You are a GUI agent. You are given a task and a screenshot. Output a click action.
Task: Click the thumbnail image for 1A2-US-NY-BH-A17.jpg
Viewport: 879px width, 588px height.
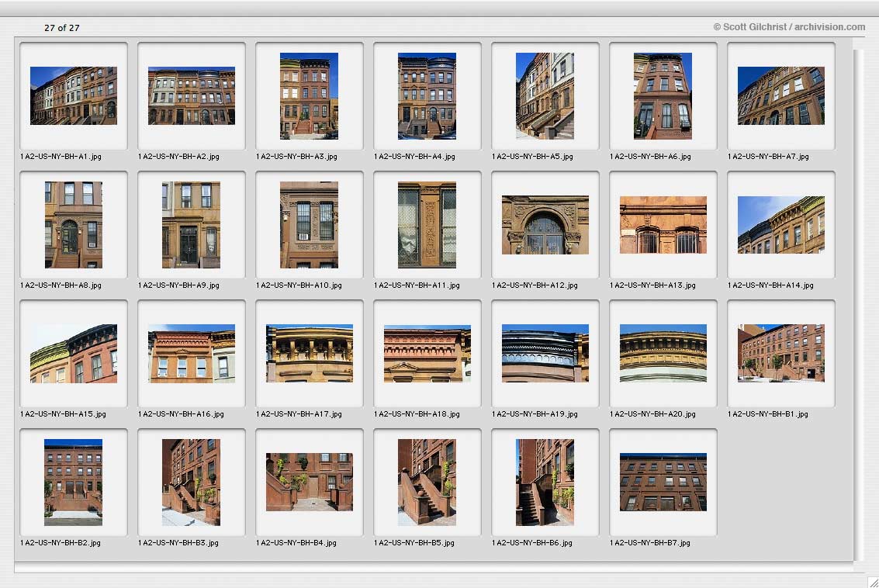pos(310,354)
